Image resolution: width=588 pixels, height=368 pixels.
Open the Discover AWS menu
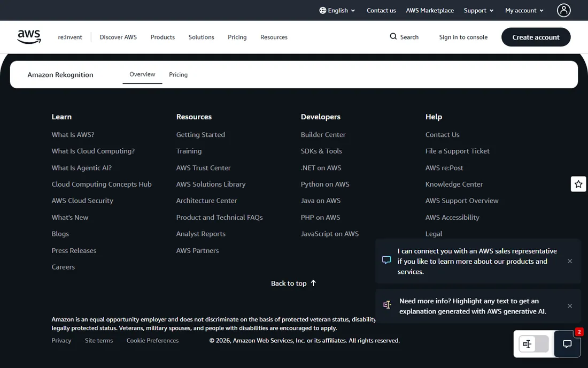coord(118,37)
